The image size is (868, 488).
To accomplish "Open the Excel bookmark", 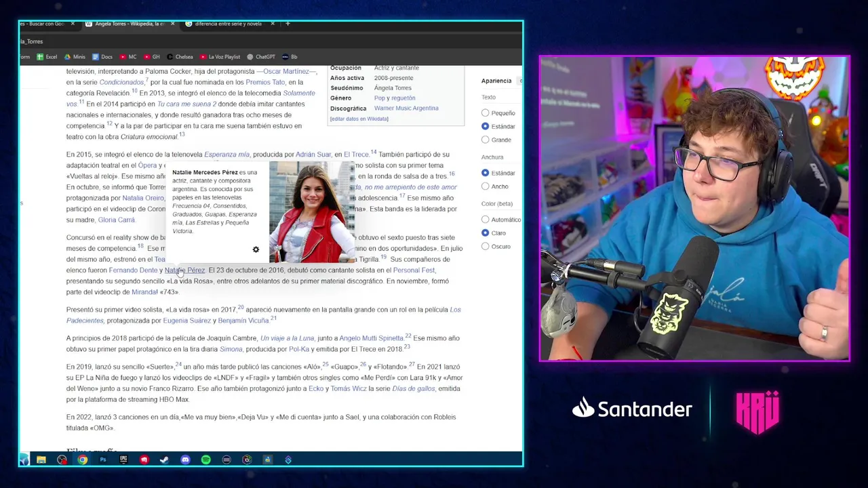I will [47, 57].
